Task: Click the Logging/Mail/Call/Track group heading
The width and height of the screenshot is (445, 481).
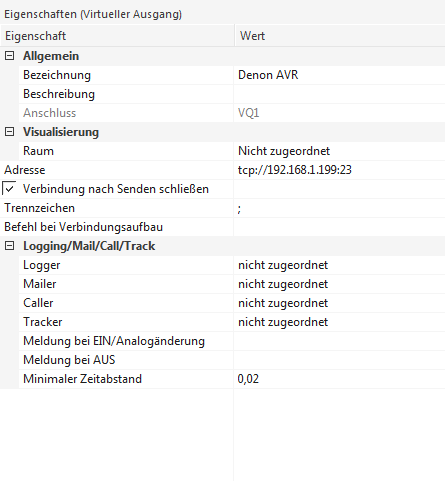Action: [89, 246]
